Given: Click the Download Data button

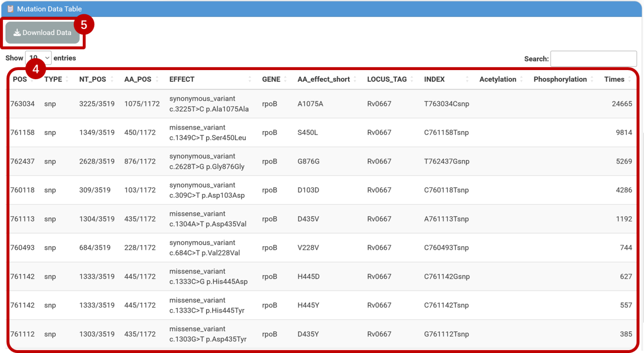Looking at the screenshot, I should [43, 33].
